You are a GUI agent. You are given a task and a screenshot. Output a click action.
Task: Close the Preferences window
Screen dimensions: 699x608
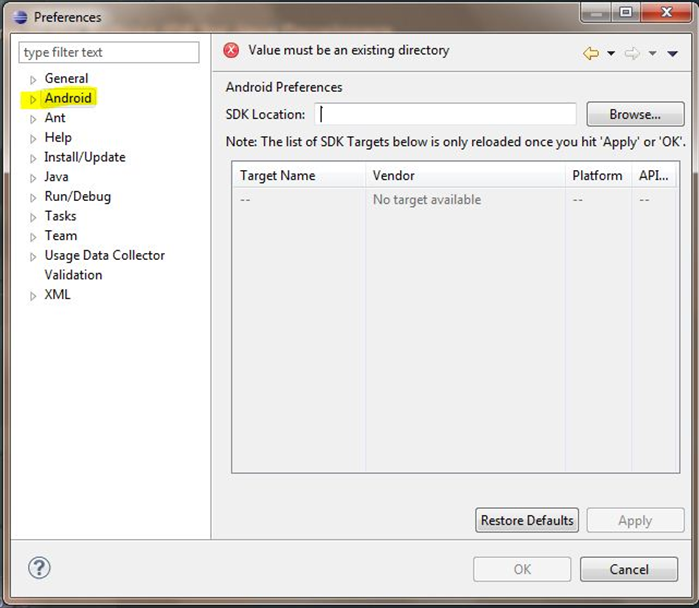(666, 12)
